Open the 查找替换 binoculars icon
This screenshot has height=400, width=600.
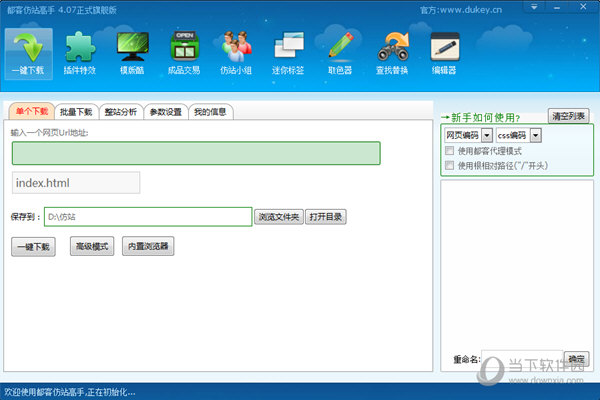tap(392, 54)
